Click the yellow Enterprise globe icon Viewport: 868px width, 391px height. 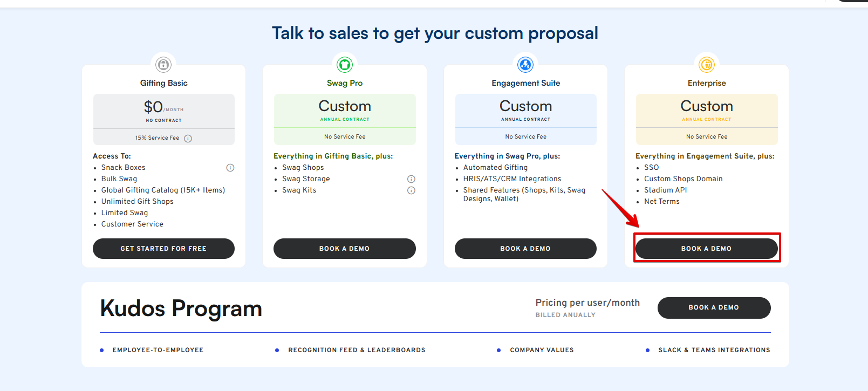[x=707, y=65]
